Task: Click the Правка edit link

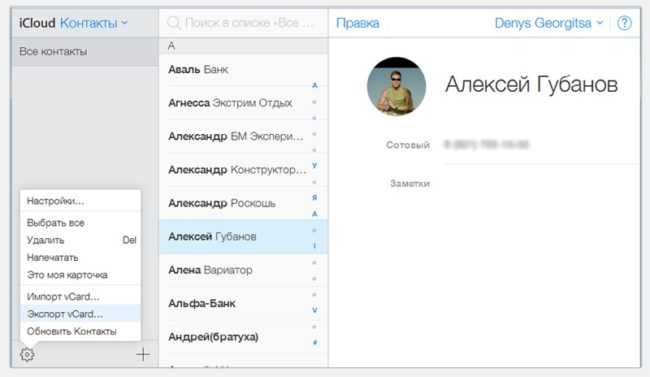Action: 357,23
